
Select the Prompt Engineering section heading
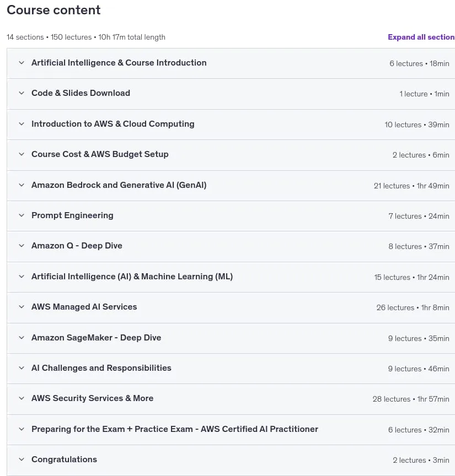[72, 215]
